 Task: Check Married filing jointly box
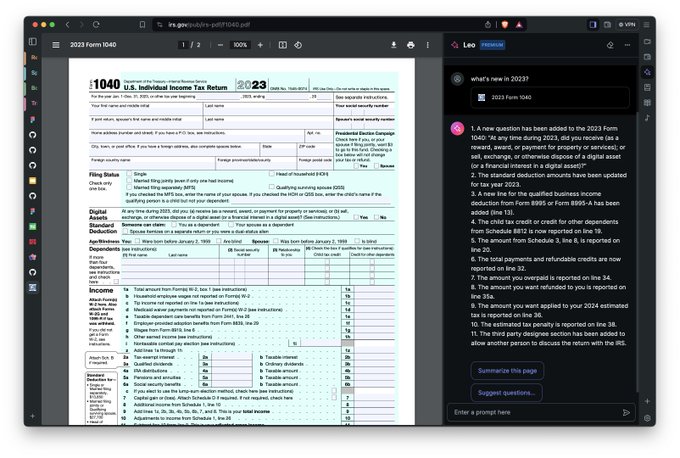point(129,180)
